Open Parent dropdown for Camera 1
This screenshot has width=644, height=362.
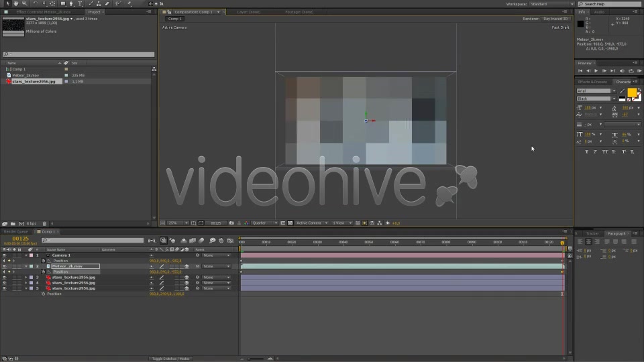point(217,255)
